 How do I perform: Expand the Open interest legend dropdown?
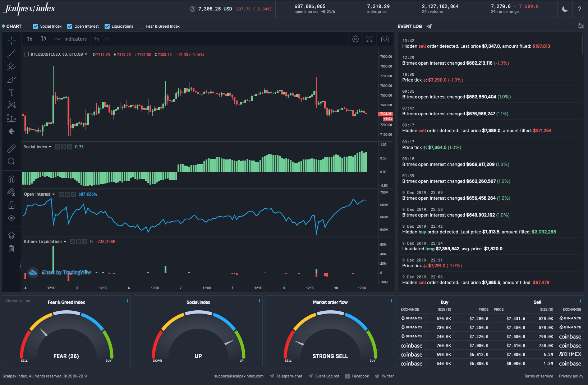[54, 194]
